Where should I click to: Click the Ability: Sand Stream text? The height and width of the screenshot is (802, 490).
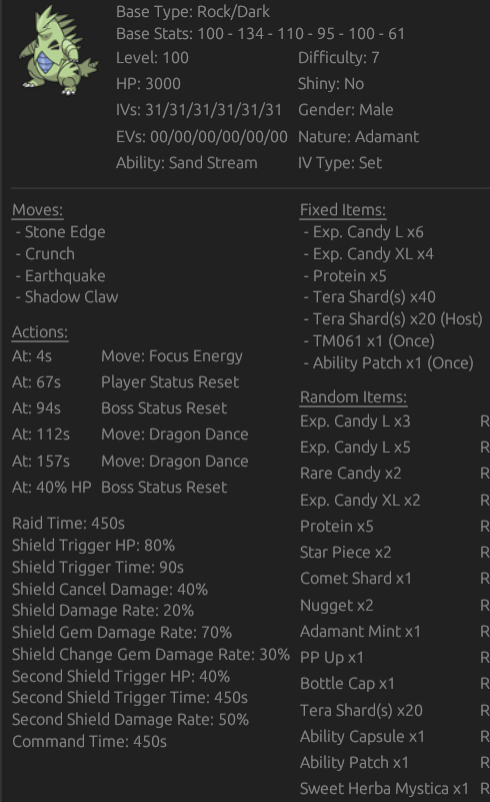coord(187,163)
